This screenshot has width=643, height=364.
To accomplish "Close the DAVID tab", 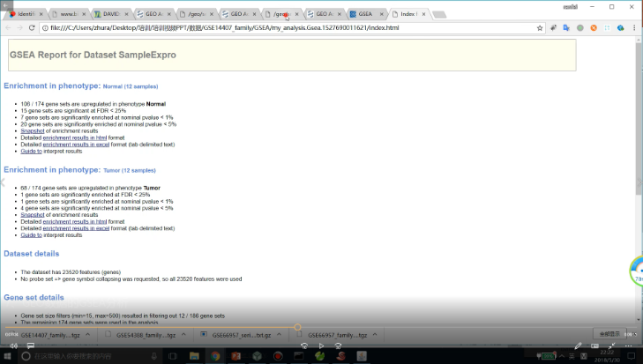I will (126, 14).
